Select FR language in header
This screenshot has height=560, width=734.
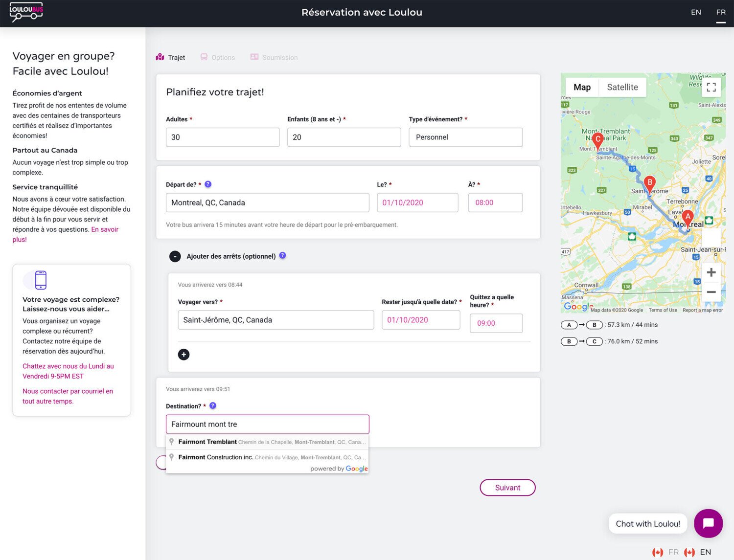(x=721, y=12)
